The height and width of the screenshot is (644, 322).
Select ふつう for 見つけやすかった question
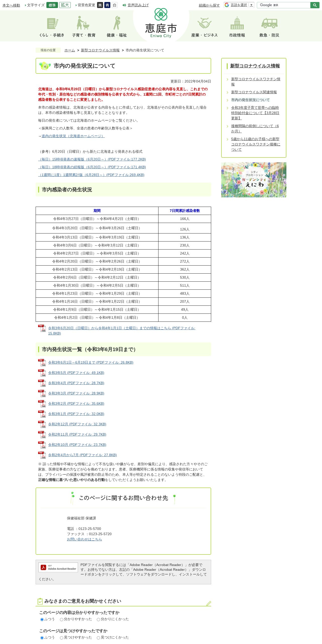coord(42,638)
